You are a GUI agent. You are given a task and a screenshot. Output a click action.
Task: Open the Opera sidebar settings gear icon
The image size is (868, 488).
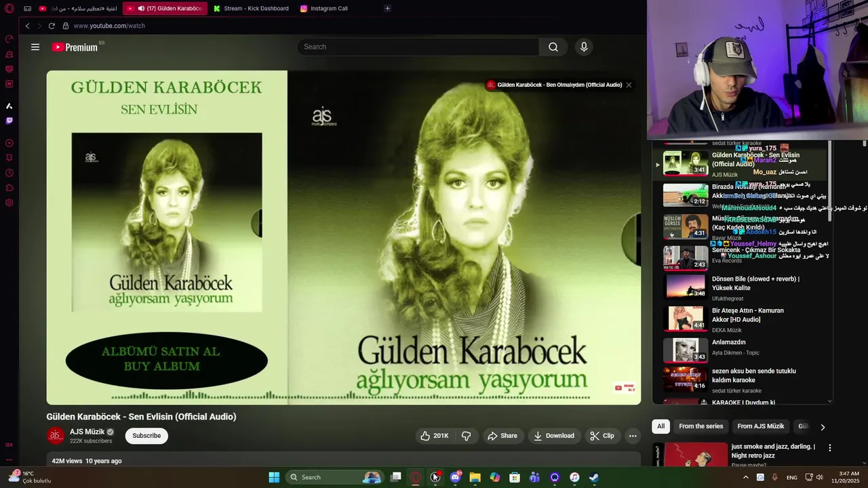click(9, 203)
